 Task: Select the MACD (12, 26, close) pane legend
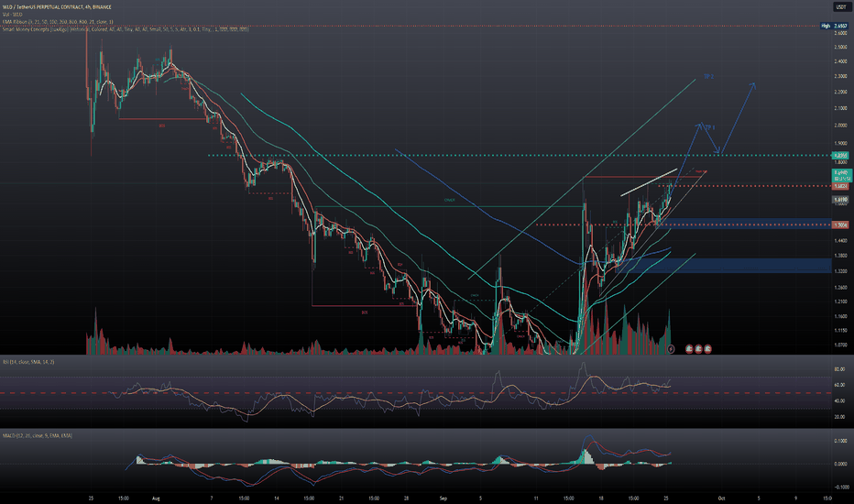point(37,436)
